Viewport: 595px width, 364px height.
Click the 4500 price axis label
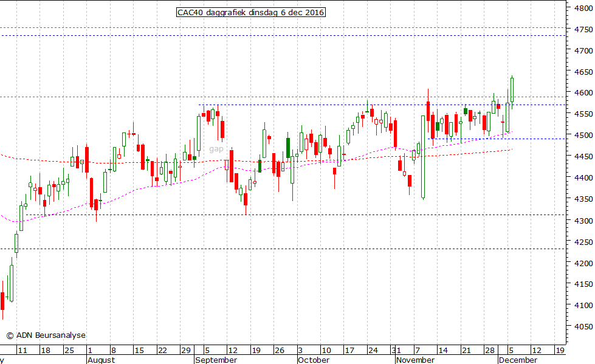click(x=583, y=135)
